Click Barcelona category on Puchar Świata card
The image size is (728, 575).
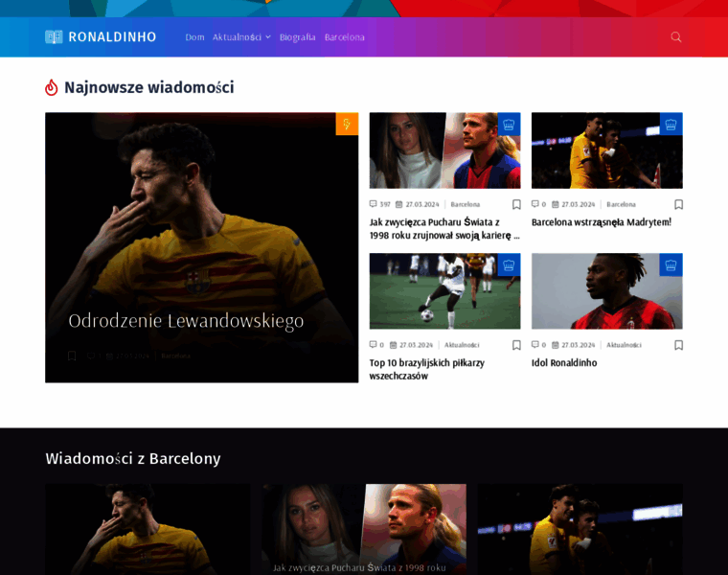pos(466,204)
